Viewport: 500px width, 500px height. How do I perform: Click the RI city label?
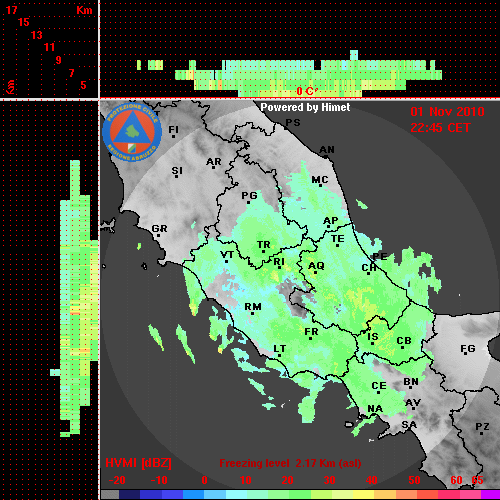(279, 262)
